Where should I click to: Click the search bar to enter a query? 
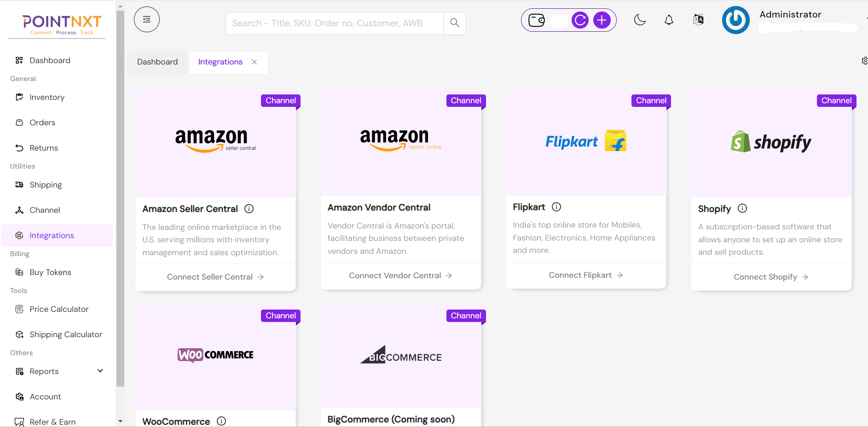coord(331,23)
